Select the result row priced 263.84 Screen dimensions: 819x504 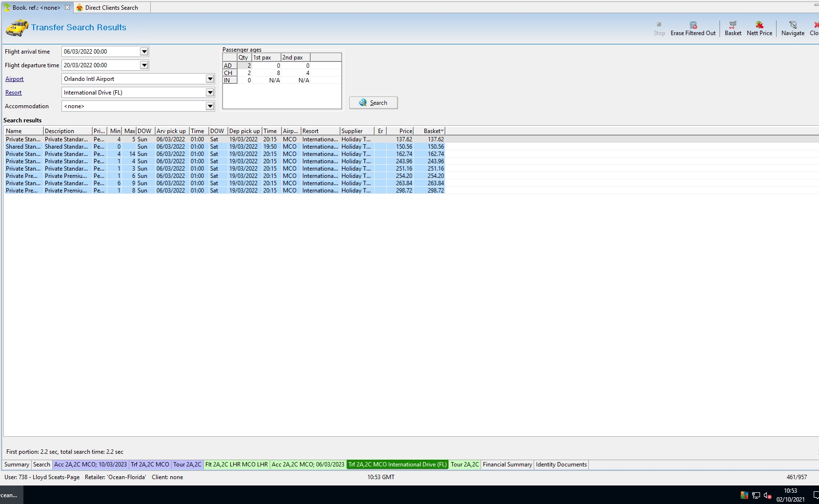(225, 183)
